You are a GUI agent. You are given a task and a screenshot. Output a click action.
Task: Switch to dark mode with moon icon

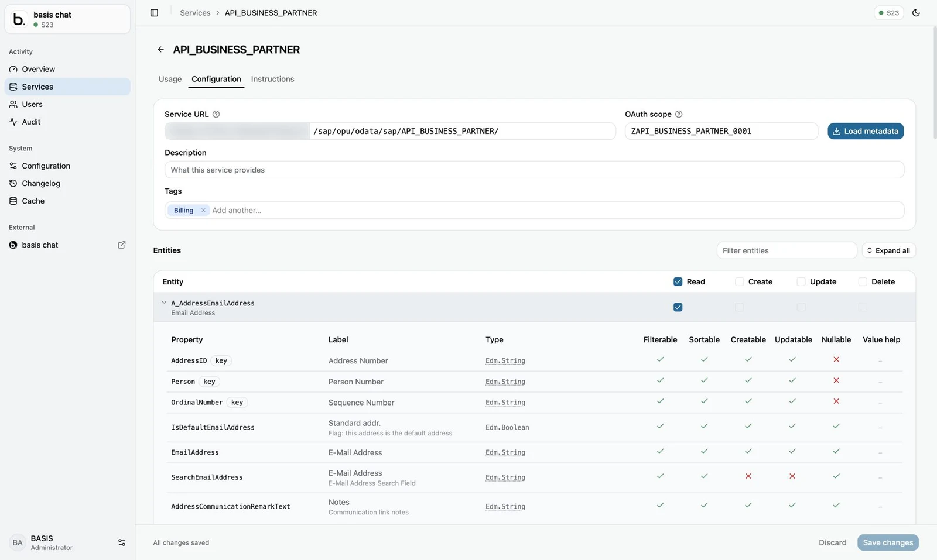916,13
